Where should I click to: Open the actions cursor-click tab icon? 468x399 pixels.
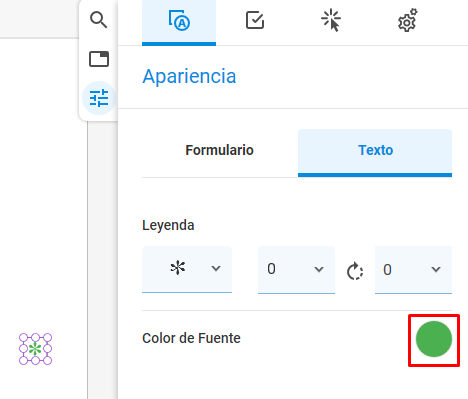(331, 21)
